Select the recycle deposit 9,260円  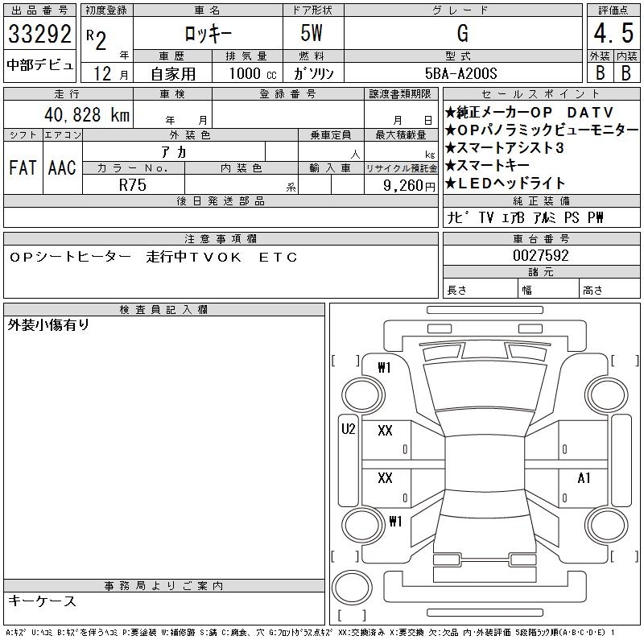pos(409,186)
